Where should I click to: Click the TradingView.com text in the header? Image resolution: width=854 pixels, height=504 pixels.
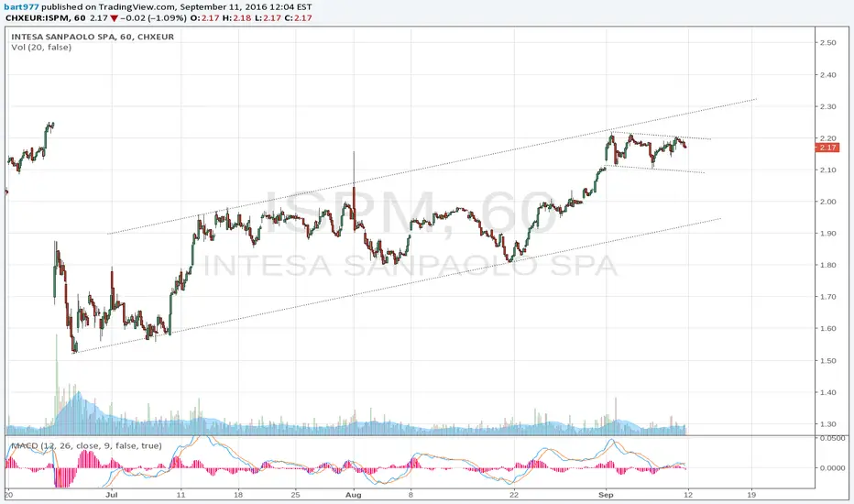pyautogui.click(x=137, y=7)
